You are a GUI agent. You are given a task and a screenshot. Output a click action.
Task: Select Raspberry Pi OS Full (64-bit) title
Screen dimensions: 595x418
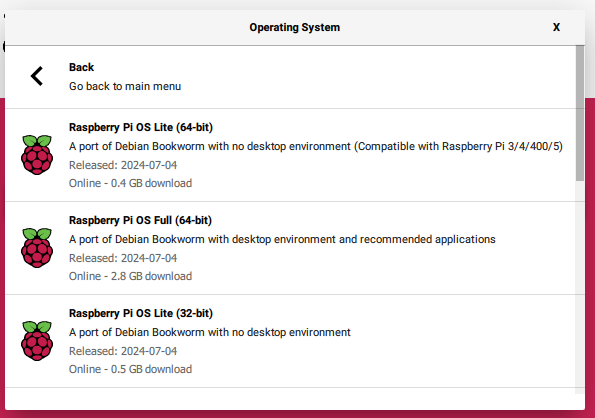pyautogui.click(x=140, y=220)
